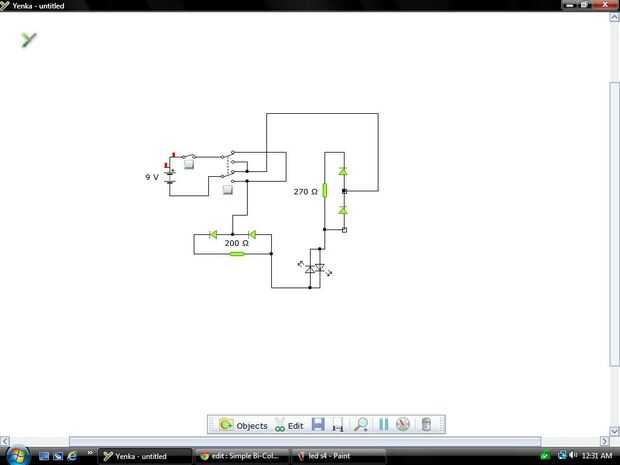Toggle the push switch near battery
The image size is (620, 465).
point(189,164)
